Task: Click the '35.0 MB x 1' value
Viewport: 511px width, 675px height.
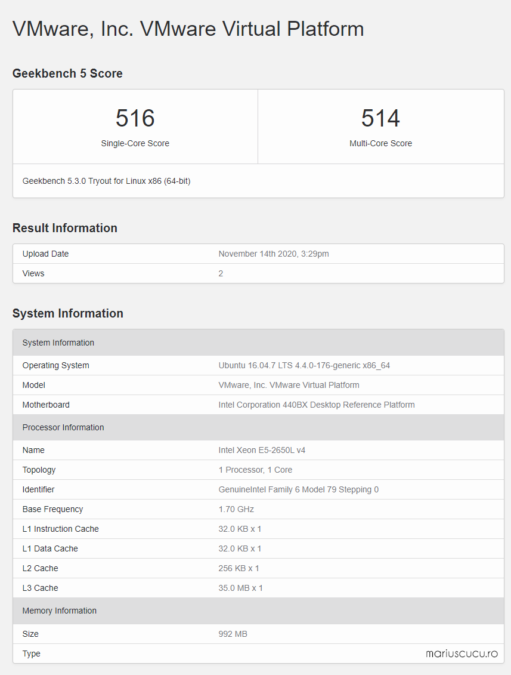Action: pos(240,588)
